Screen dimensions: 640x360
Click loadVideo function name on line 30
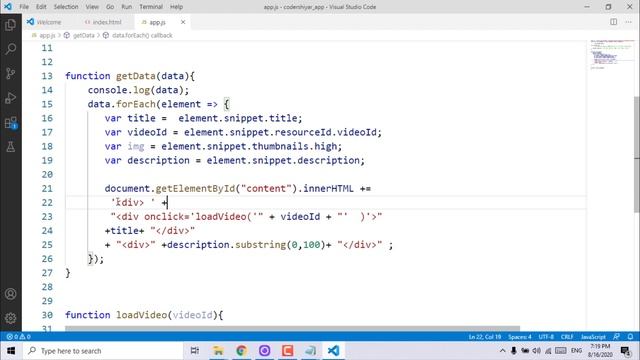point(141,315)
